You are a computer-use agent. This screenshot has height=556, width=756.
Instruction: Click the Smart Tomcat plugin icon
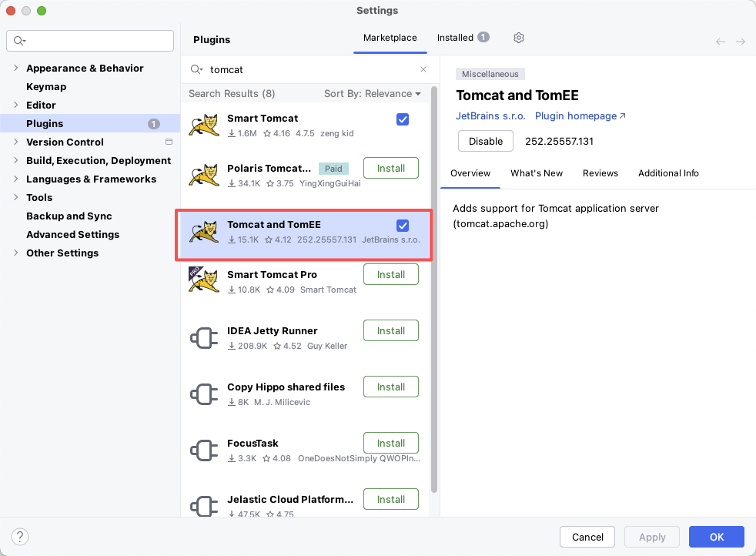click(204, 126)
